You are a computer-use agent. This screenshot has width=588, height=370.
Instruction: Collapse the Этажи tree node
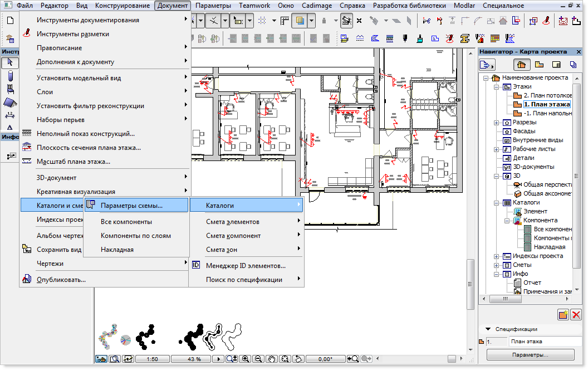pyautogui.click(x=497, y=87)
